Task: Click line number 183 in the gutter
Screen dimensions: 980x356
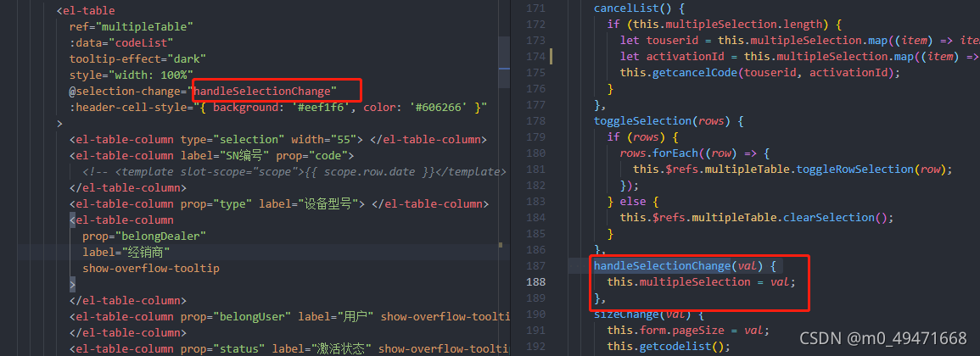Action: [x=535, y=201]
